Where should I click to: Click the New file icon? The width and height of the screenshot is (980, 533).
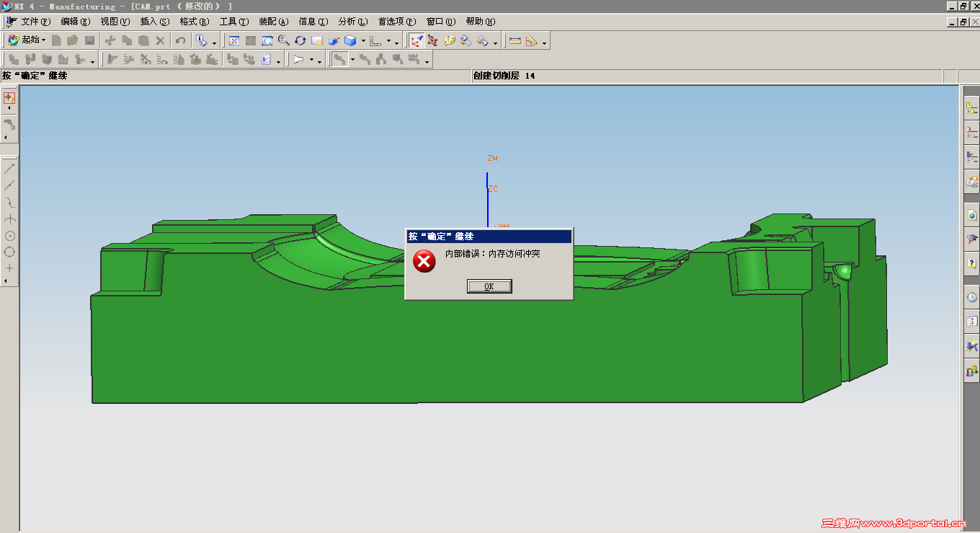coord(56,40)
